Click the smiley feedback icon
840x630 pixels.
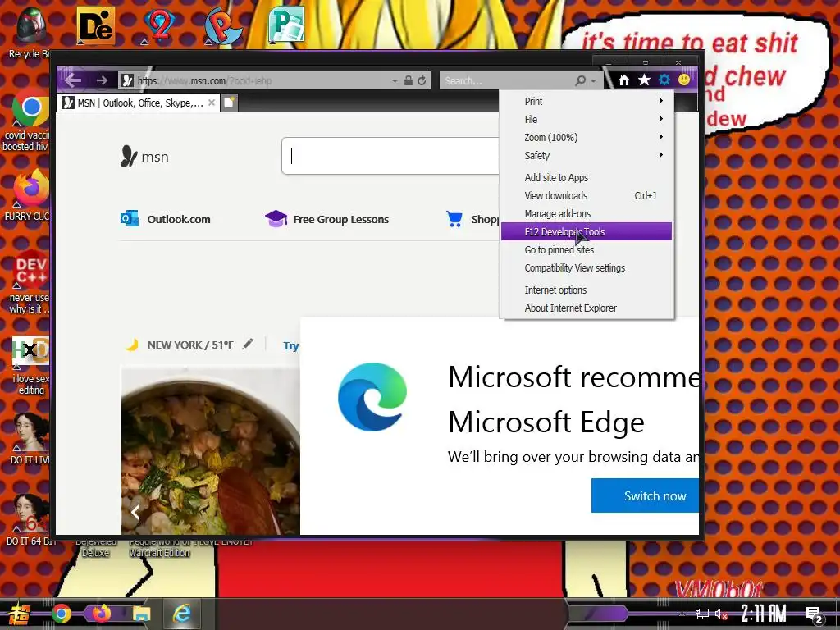[x=684, y=80]
